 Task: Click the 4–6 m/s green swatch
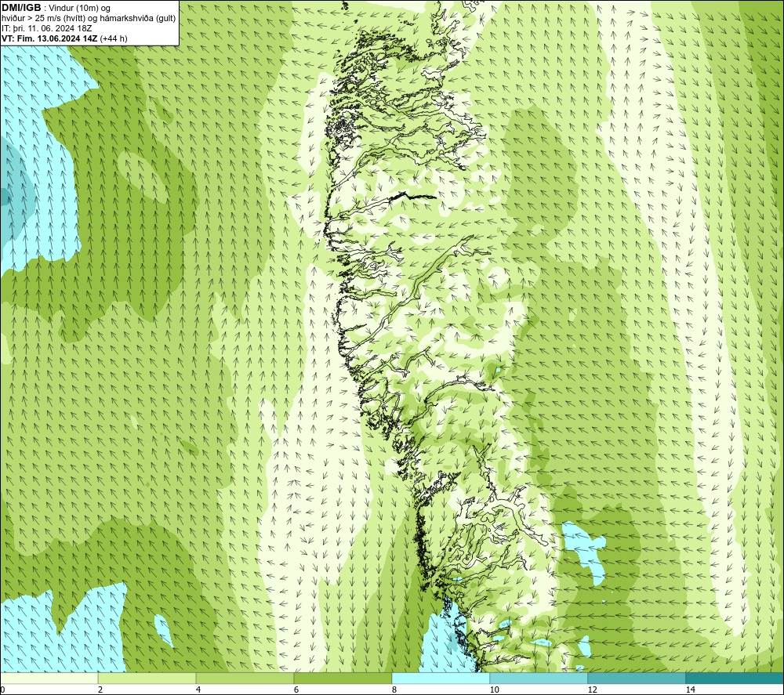click(245, 679)
